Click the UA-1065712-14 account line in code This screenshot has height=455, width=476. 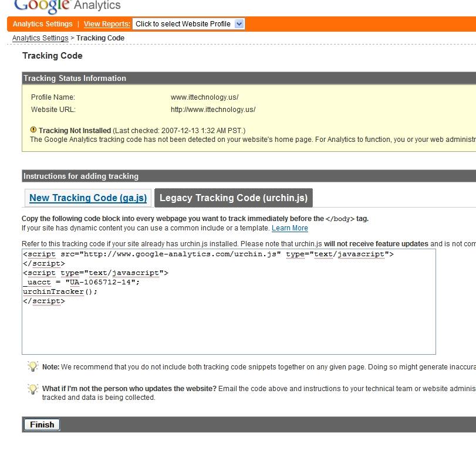[x=82, y=282]
